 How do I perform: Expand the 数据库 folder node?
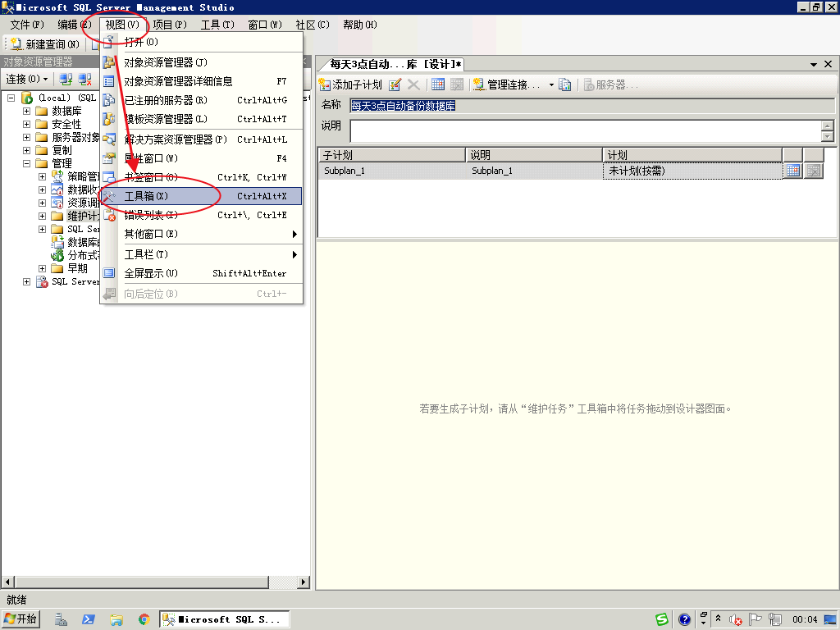26,111
